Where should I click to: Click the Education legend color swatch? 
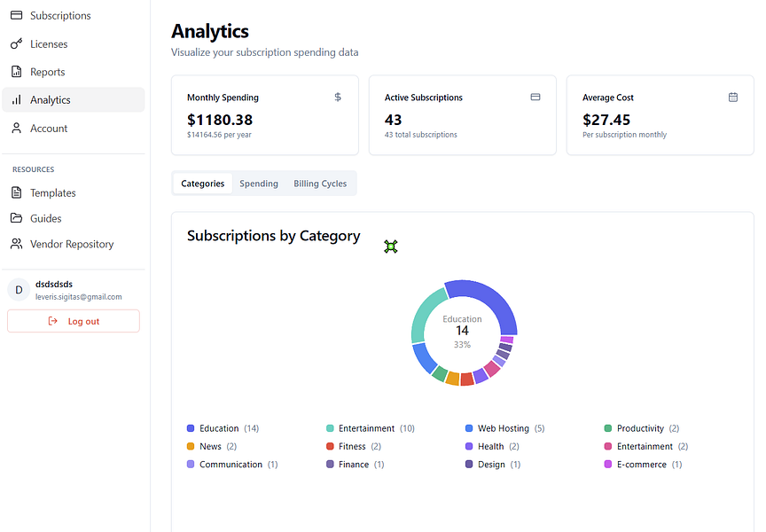coord(191,429)
